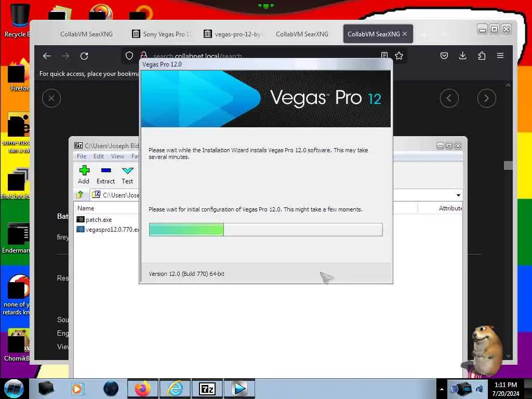Switch to first CollabVM SearXNG tab
Viewport: 532px width, 399px height.
pyautogui.click(x=86, y=34)
